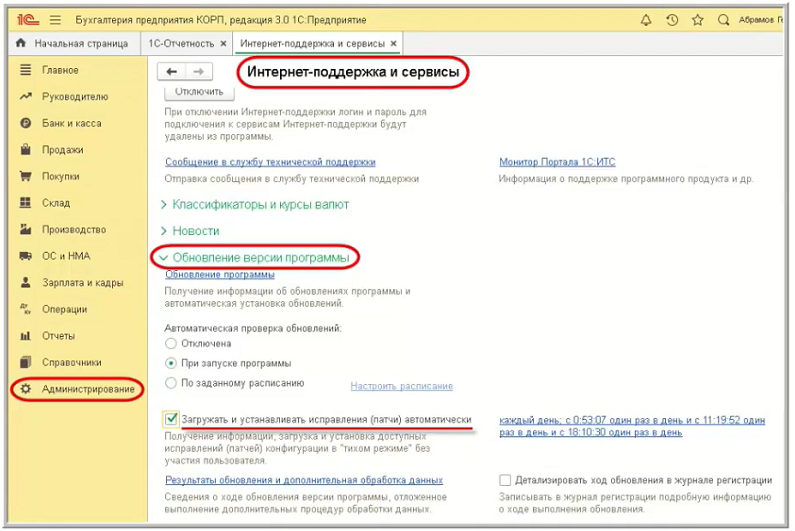Viewport: 795px width, 531px height.
Task: Click the favorites star icon
Action: 698,20
